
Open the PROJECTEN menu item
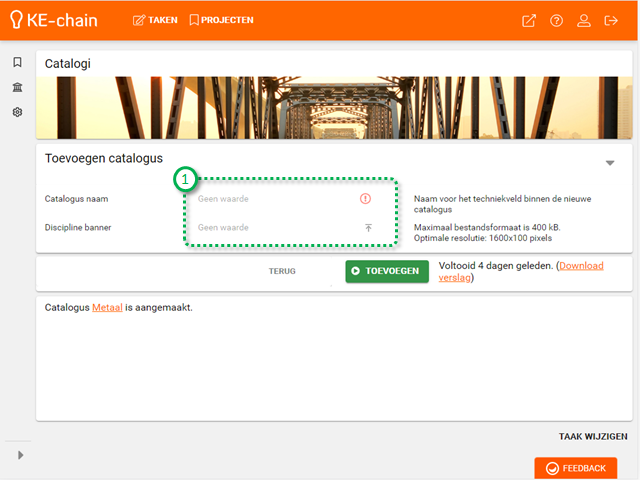(x=222, y=20)
